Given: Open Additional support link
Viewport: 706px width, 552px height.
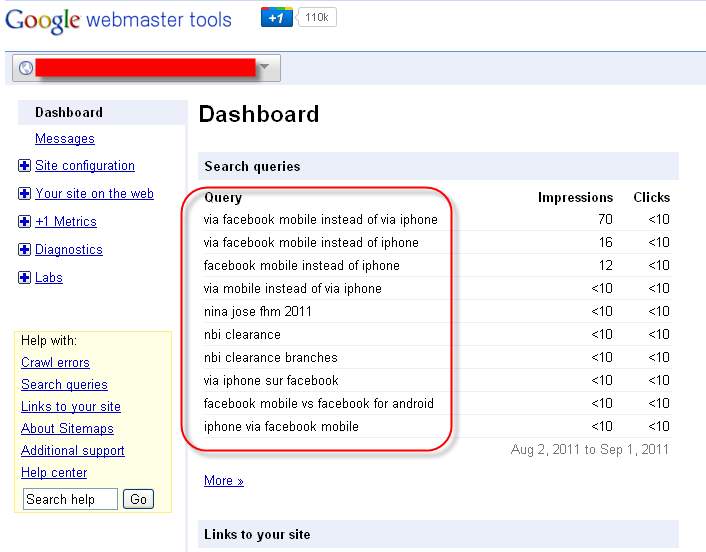Looking at the screenshot, I should coord(72,451).
